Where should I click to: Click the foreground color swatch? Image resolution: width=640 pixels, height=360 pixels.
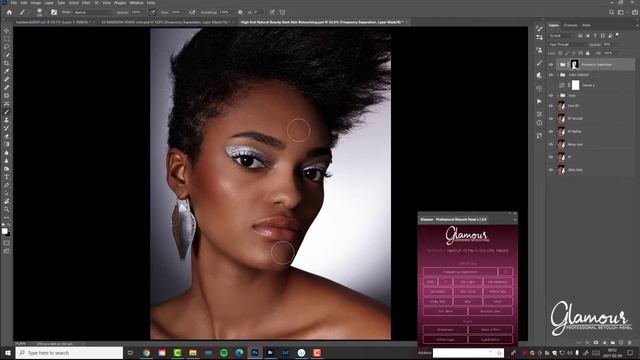pyautogui.click(x=4, y=231)
